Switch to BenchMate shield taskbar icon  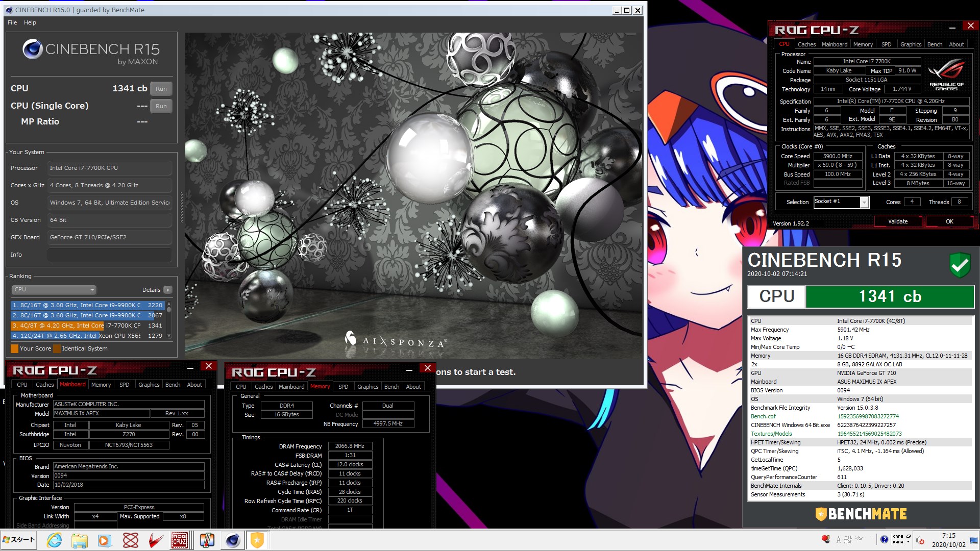point(257,540)
